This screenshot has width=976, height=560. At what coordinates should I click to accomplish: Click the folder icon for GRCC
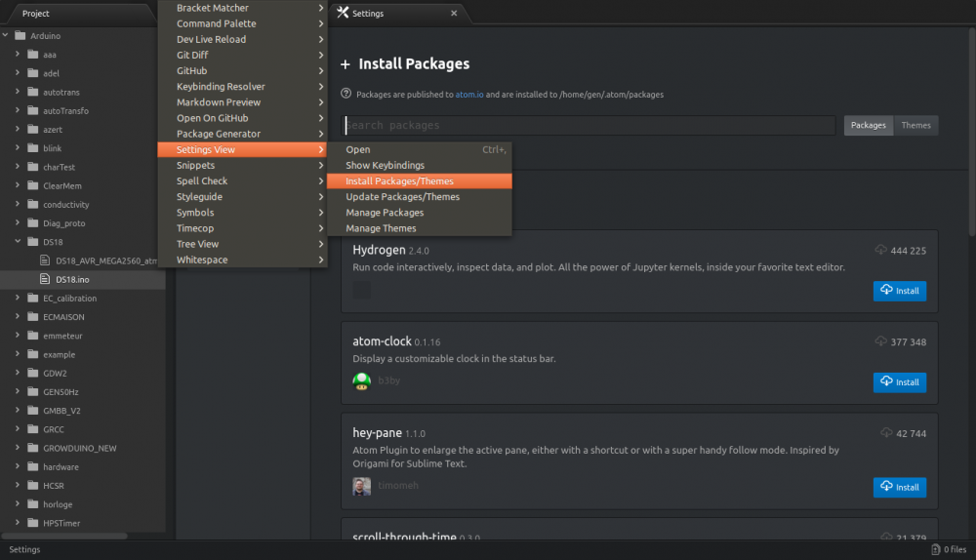pyautogui.click(x=33, y=429)
